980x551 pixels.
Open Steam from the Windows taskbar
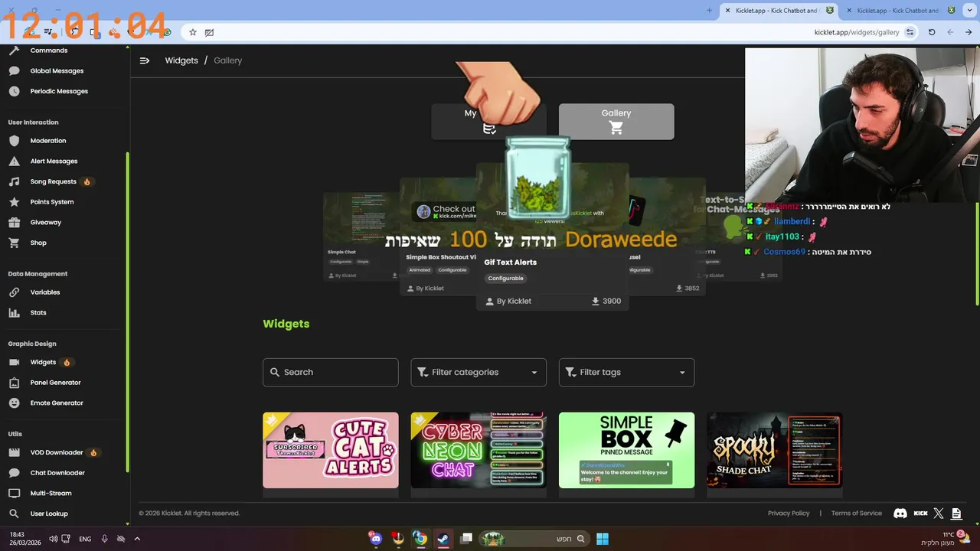[443, 539]
